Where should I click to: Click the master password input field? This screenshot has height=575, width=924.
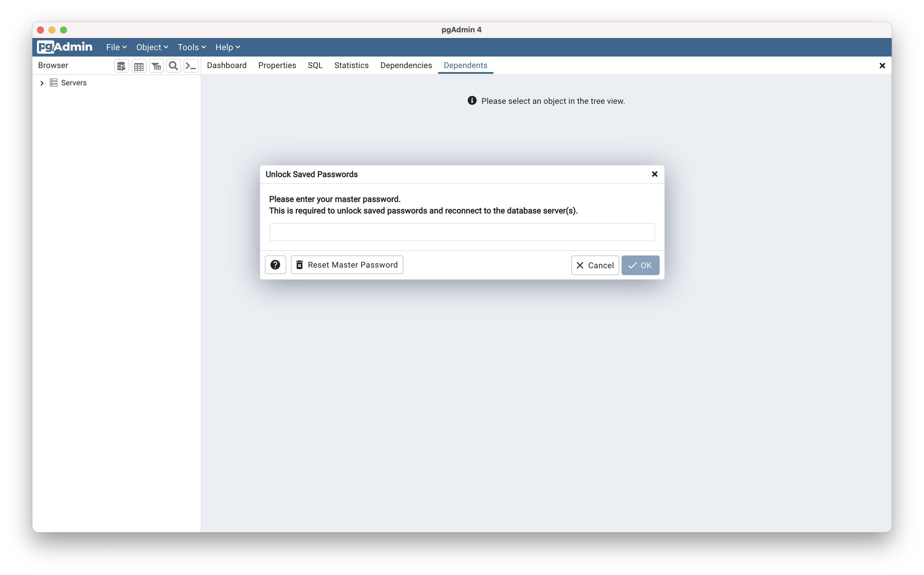(x=462, y=232)
